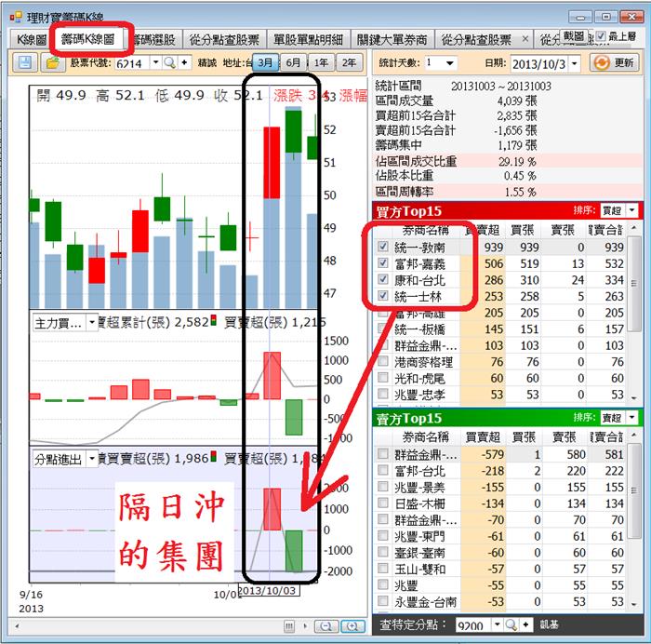
Task: Open the 日期 date picker dropdown
Action: (574, 63)
